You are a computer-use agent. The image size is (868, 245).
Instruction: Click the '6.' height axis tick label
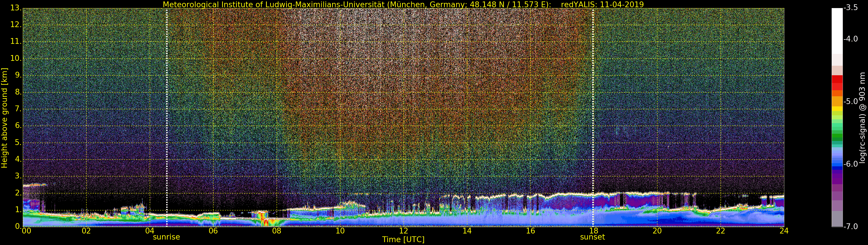18,125
